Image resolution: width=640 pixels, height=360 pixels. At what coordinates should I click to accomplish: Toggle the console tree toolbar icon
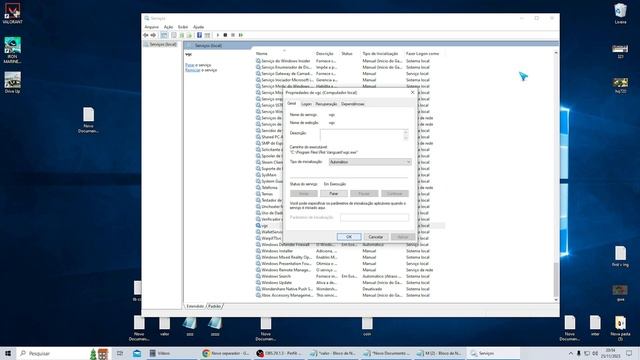(x=164, y=35)
